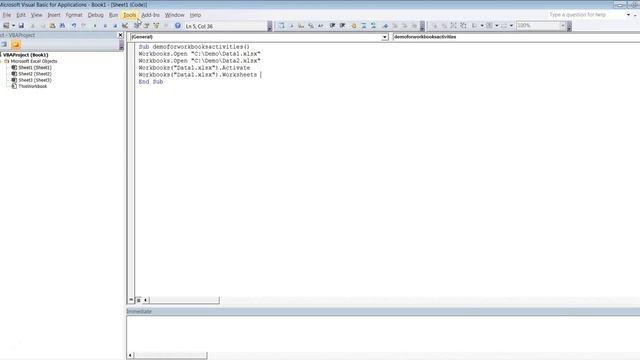640x360 pixels.
Task: Indent the selected code
Action: point(332,26)
